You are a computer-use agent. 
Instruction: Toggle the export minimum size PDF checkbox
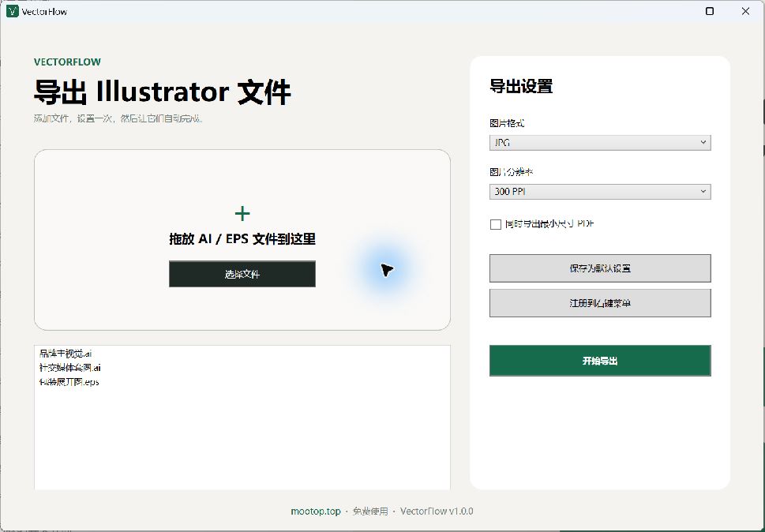click(496, 224)
